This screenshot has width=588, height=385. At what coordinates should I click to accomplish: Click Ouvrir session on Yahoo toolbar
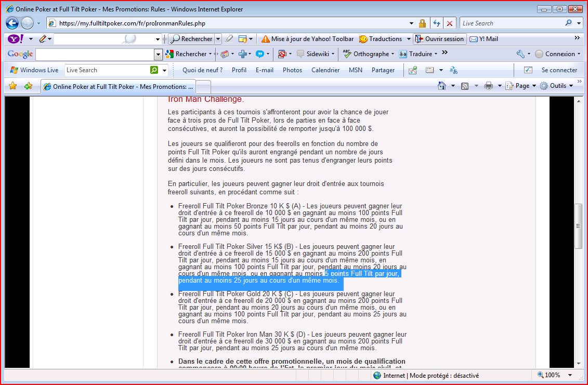coord(440,39)
